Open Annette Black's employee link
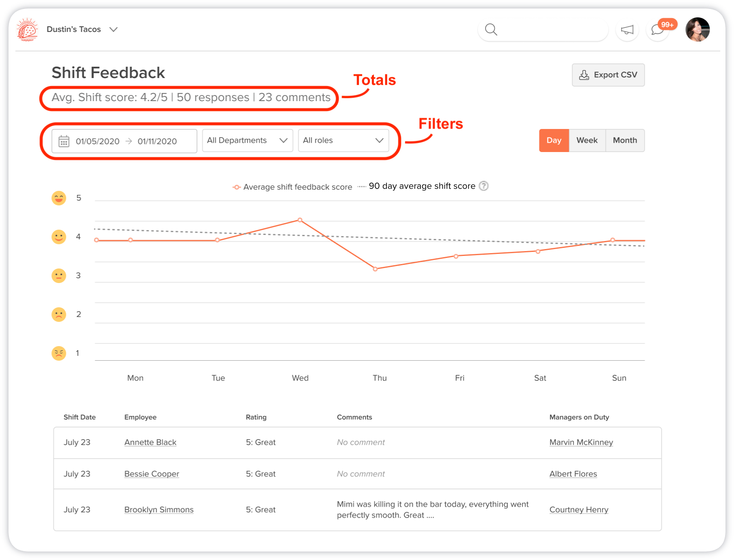 (150, 442)
